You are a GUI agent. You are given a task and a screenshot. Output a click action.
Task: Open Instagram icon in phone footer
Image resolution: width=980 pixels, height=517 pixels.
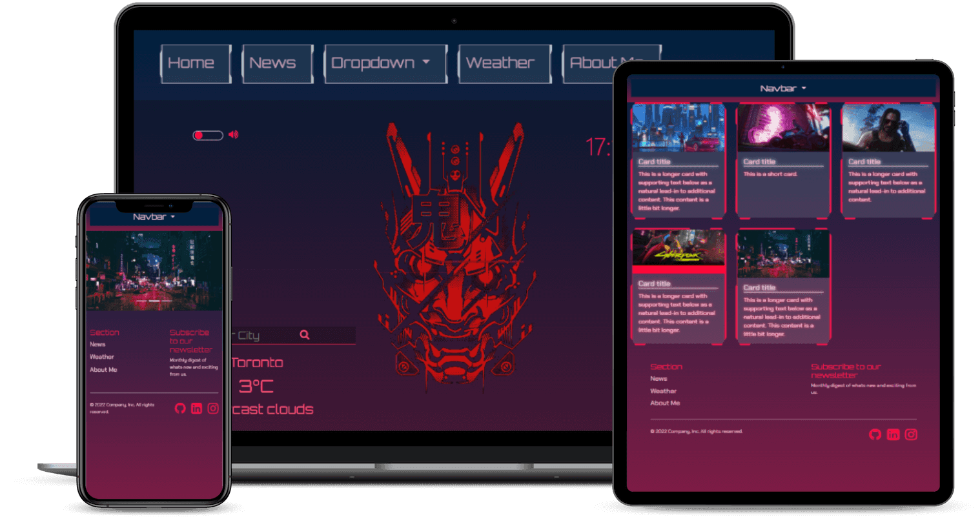point(213,408)
